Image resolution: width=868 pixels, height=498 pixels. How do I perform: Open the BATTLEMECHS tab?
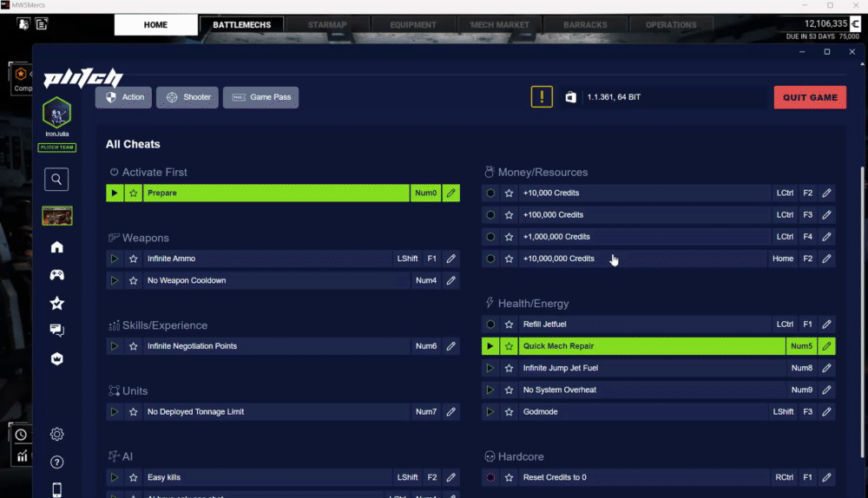(242, 25)
